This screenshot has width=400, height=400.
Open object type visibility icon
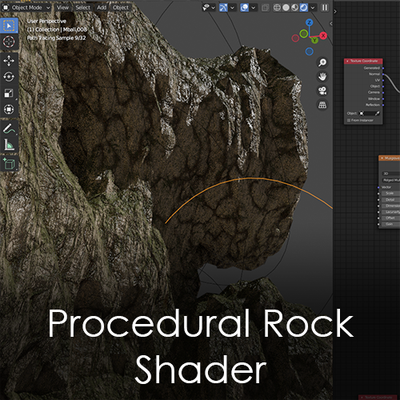(207, 7)
